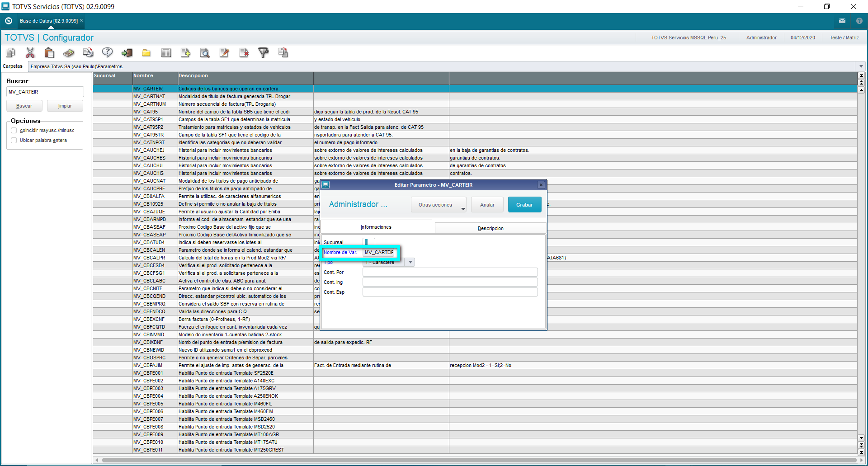Click the pencil edit record icon
The height and width of the screenshot is (466, 868).
click(224, 53)
